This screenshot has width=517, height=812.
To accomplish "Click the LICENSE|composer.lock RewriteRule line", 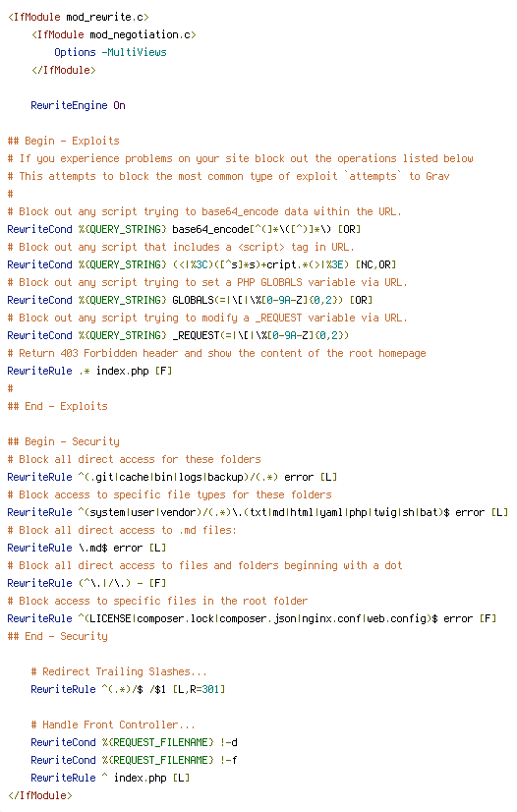I will point(252,619).
